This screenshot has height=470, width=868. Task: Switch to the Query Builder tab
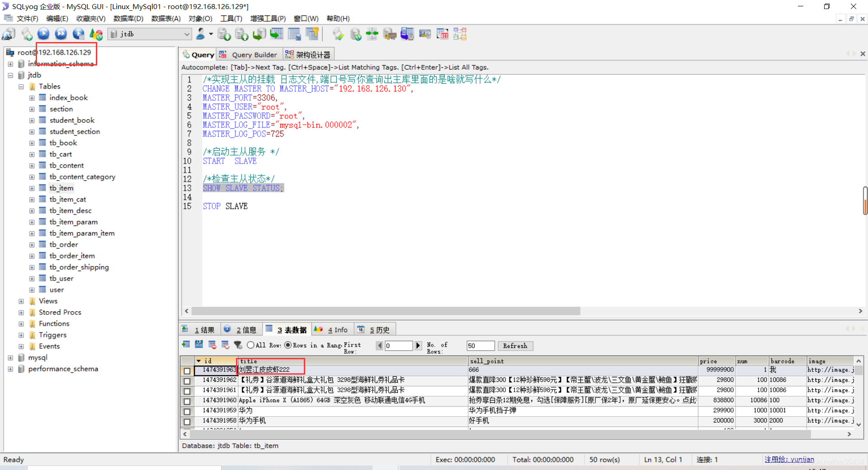(249, 55)
